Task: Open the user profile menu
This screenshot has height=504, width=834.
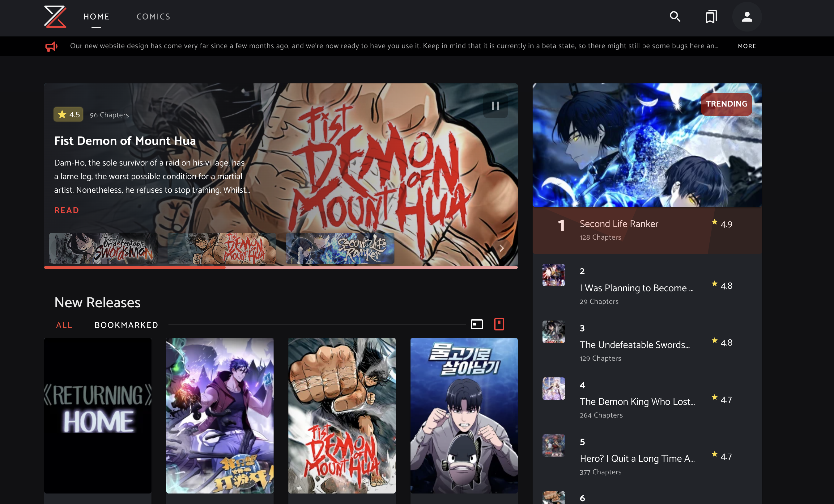Action: click(747, 16)
